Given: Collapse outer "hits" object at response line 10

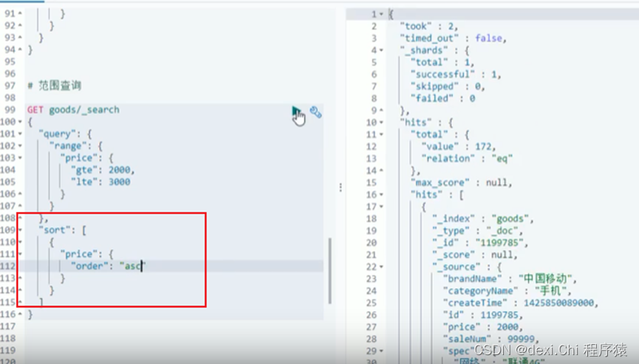Looking at the screenshot, I should [x=381, y=123].
